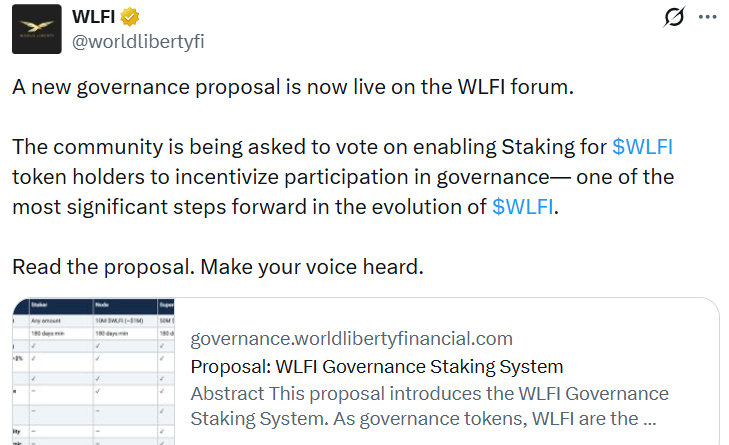Open the @worldlibertyfi handle link
The height and width of the screenshot is (445, 729).
point(139,41)
